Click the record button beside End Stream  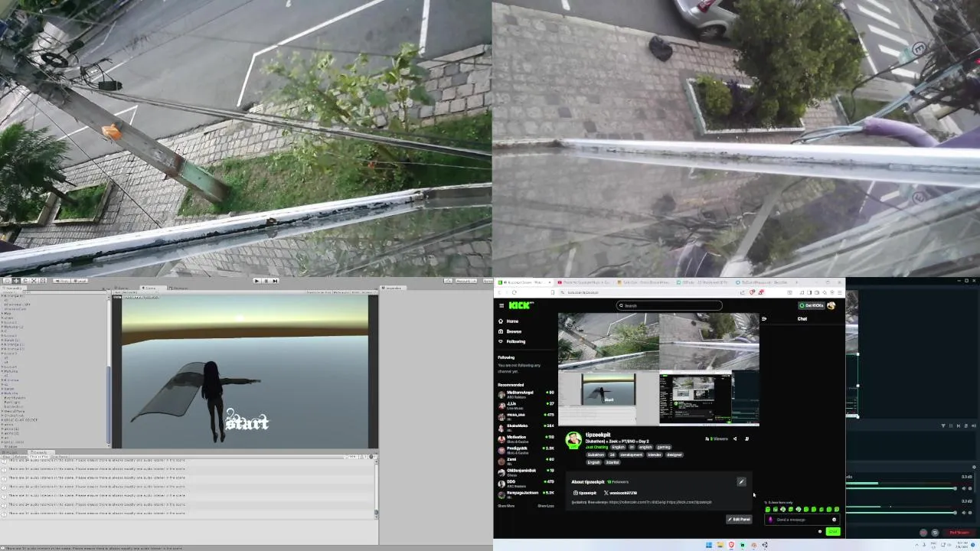[923, 533]
